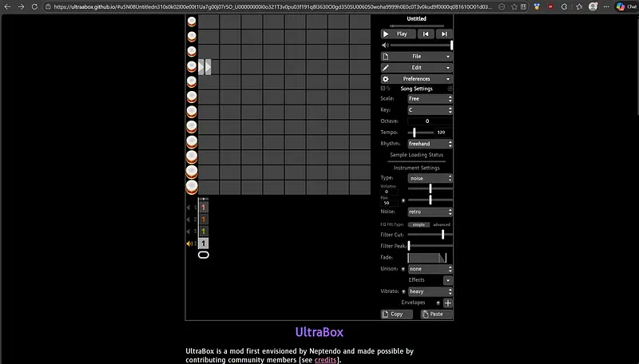The width and height of the screenshot is (639, 364).
Task: Open the credits link
Action: (x=325, y=361)
